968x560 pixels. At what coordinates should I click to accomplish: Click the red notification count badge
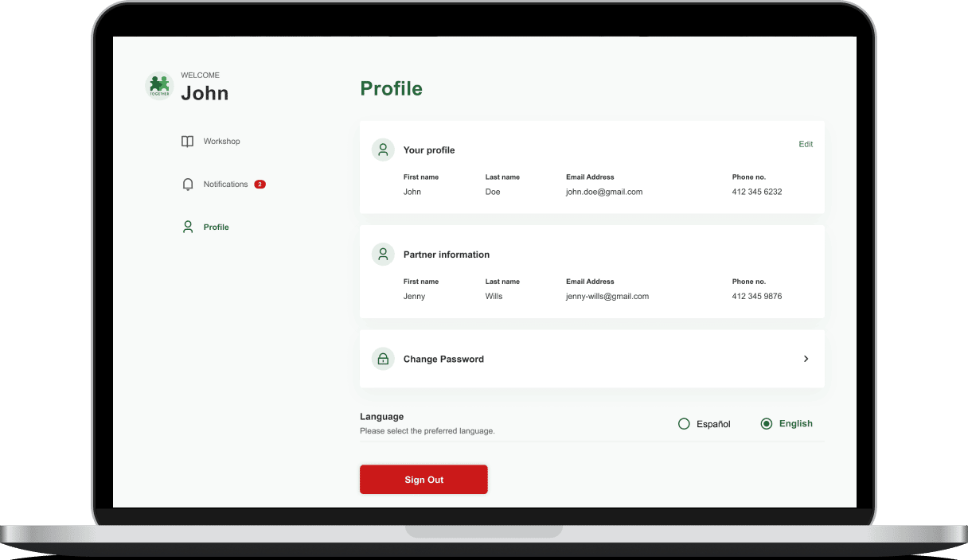260,185
